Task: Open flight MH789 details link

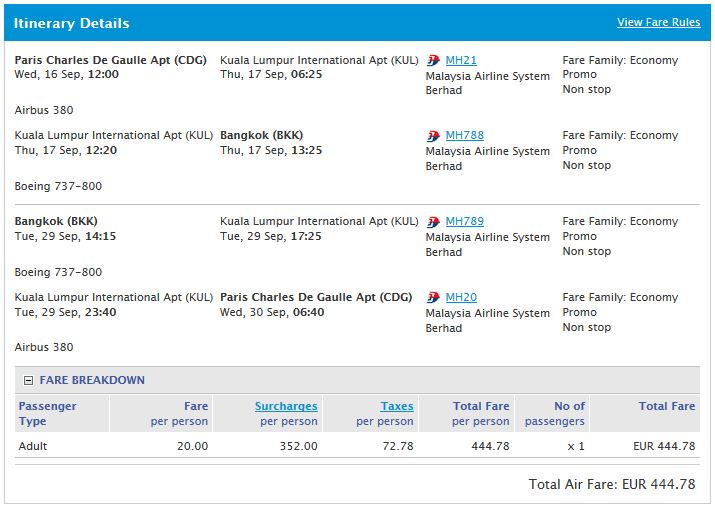Action: (x=465, y=221)
